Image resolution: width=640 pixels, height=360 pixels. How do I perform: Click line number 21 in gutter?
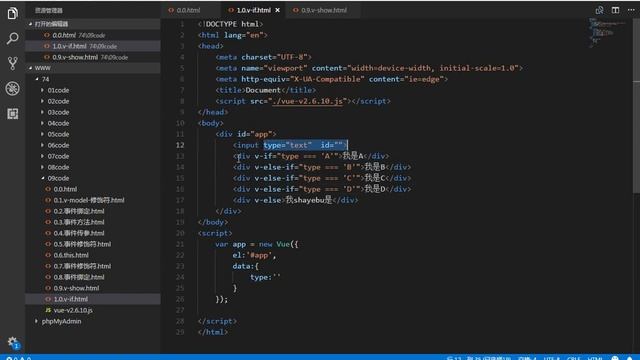click(x=180, y=244)
